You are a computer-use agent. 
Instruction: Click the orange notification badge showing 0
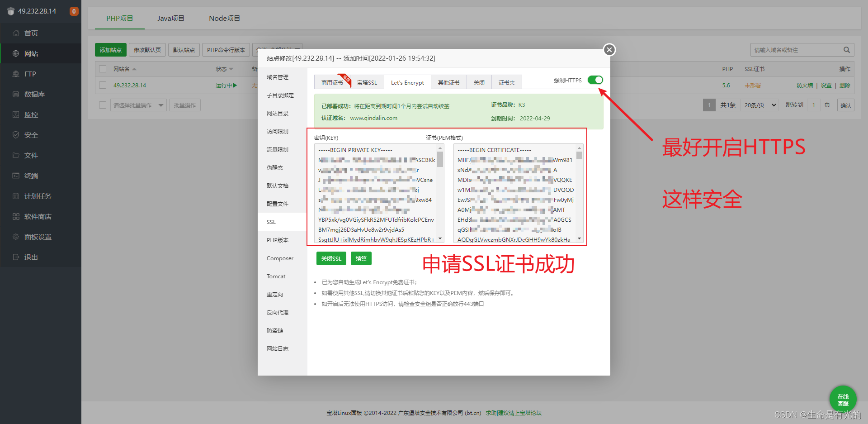[x=74, y=11]
